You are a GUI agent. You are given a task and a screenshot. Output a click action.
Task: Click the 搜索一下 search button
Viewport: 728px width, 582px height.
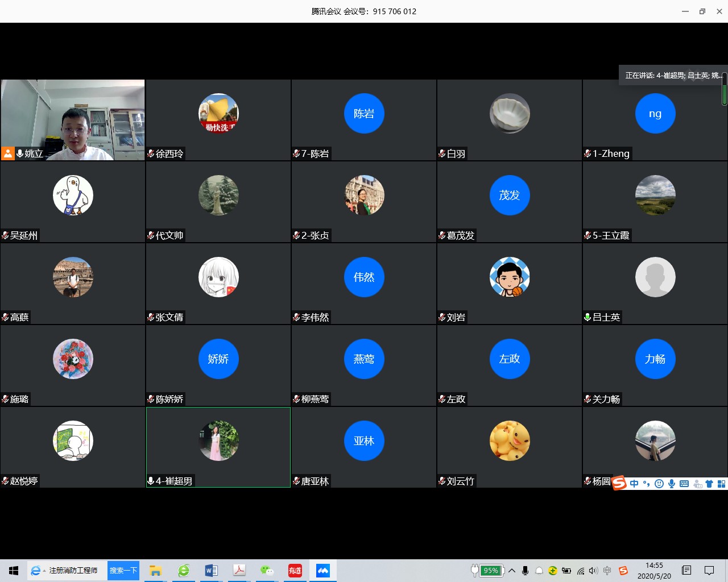click(123, 571)
